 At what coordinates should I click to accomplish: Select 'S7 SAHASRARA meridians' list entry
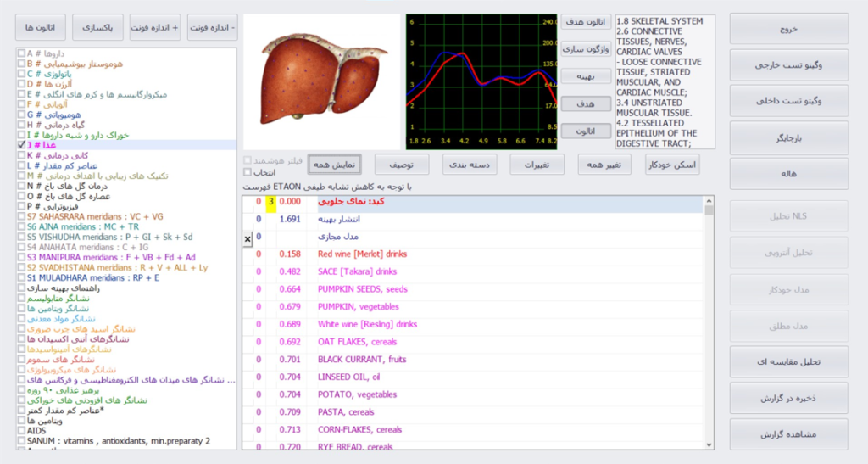click(93, 216)
